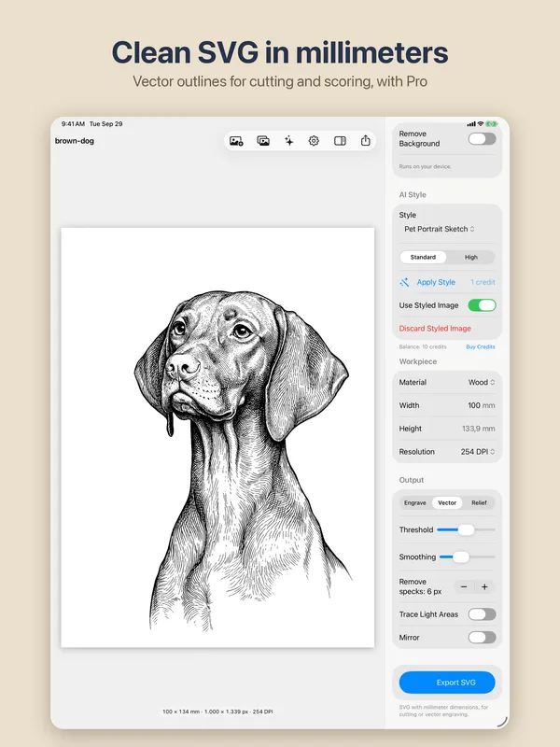Click the dimensions text below the canvas
This screenshot has height=747, width=560.
(x=217, y=712)
